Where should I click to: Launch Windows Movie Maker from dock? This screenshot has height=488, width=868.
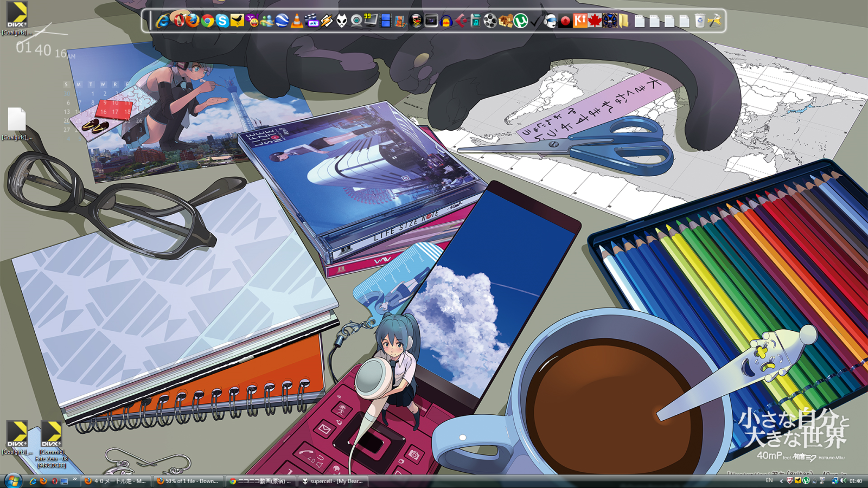[400, 21]
